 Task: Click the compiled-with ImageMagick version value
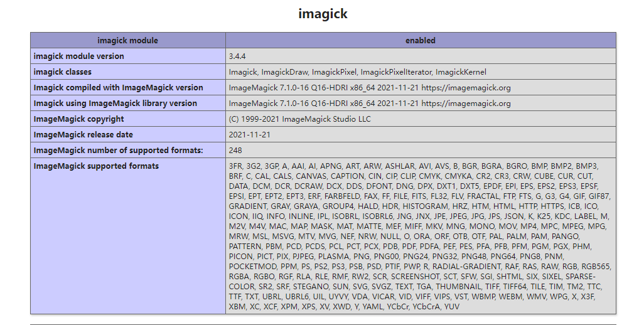(370, 87)
